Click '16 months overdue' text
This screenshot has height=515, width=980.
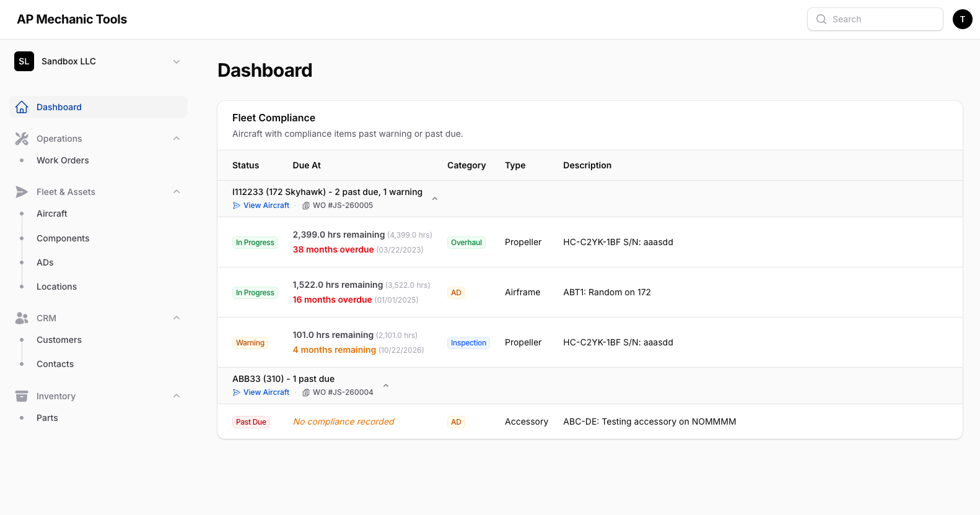point(333,300)
